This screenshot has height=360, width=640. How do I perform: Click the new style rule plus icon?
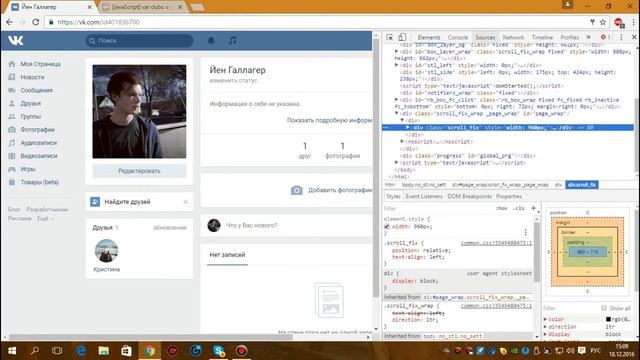(533, 208)
